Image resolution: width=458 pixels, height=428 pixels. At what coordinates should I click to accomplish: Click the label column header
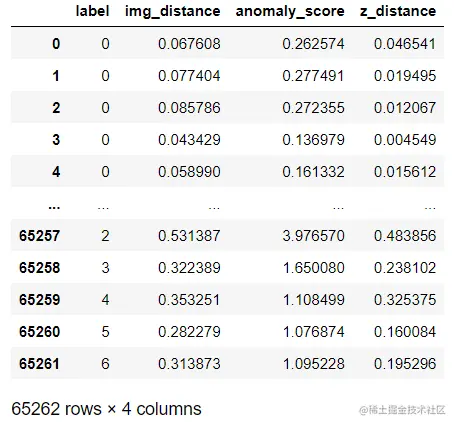[x=92, y=11]
